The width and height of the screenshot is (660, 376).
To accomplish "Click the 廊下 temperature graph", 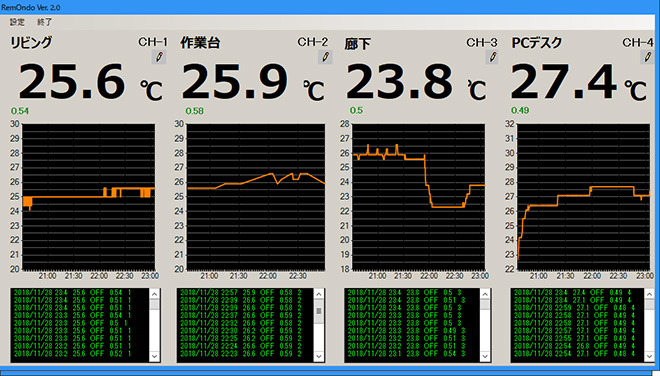I will (x=418, y=197).
